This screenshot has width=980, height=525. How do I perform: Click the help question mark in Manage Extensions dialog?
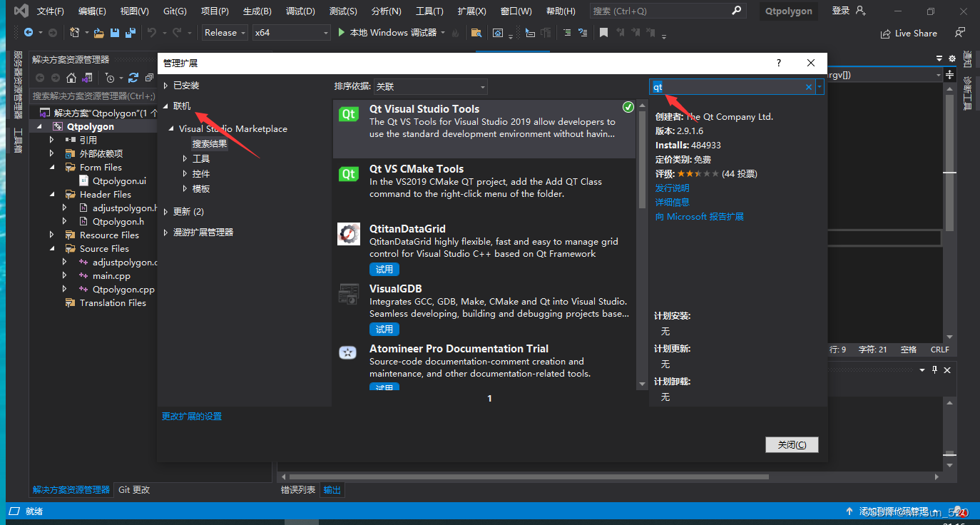coord(779,63)
